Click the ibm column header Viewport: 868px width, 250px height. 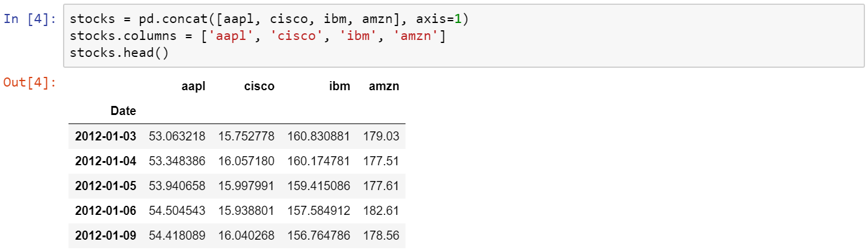[x=339, y=86]
